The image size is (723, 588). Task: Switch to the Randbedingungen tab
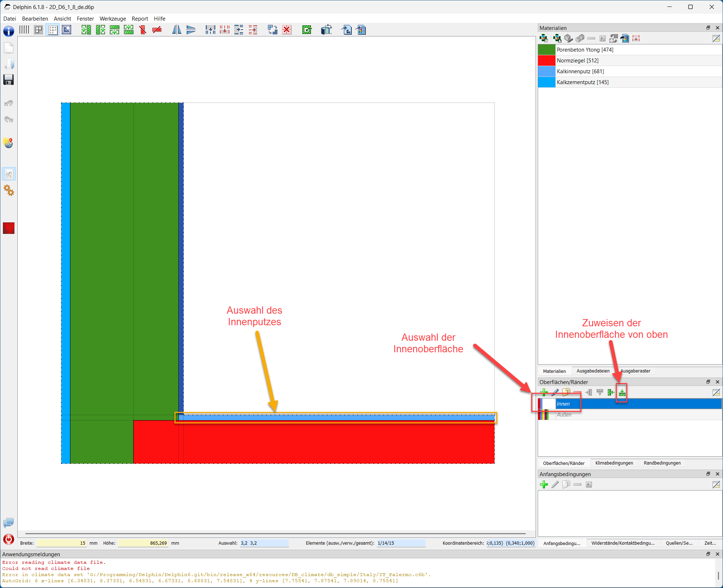(662, 463)
